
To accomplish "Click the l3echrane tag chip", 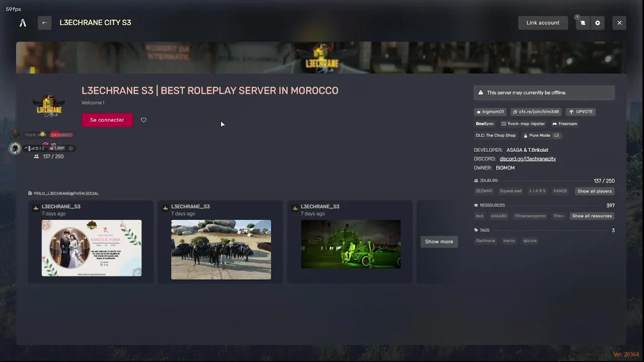I will point(486,240).
